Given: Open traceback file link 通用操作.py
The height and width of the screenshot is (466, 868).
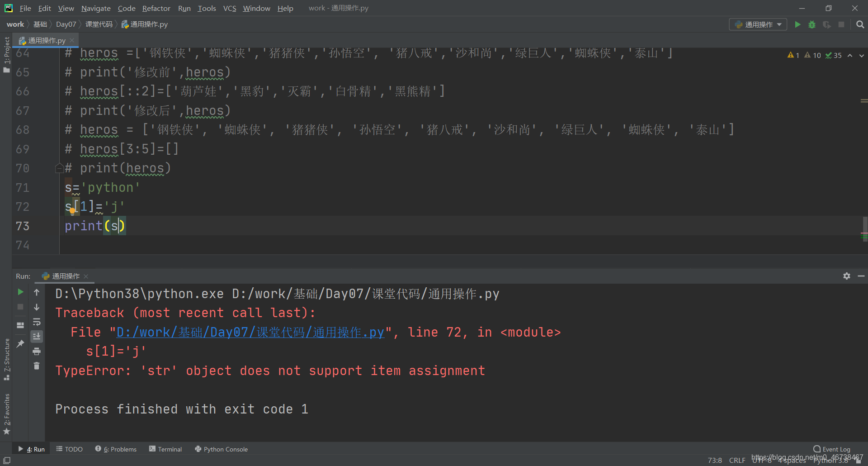Looking at the screenshot, I should click(x=250, y=333).
